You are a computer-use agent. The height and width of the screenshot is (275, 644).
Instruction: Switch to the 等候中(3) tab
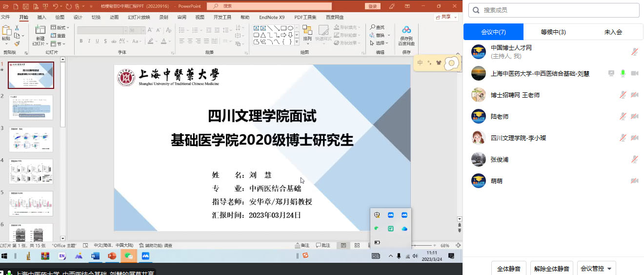click(x=553, y=32)
